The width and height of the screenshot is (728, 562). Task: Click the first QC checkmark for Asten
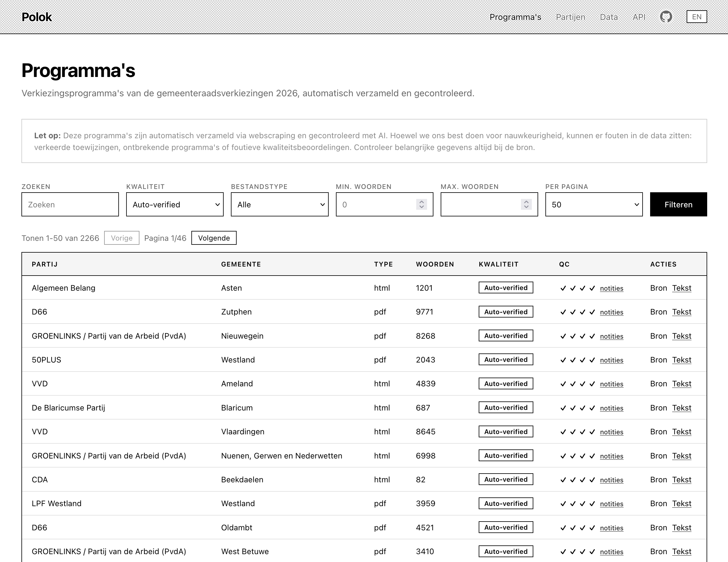pyautogui.click(x=563, y=288)
